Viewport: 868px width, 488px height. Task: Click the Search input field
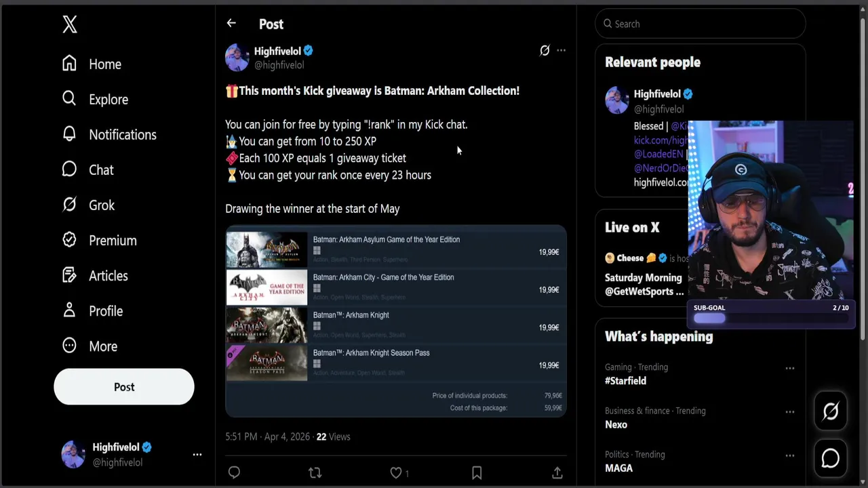click(x=701, y=24)
